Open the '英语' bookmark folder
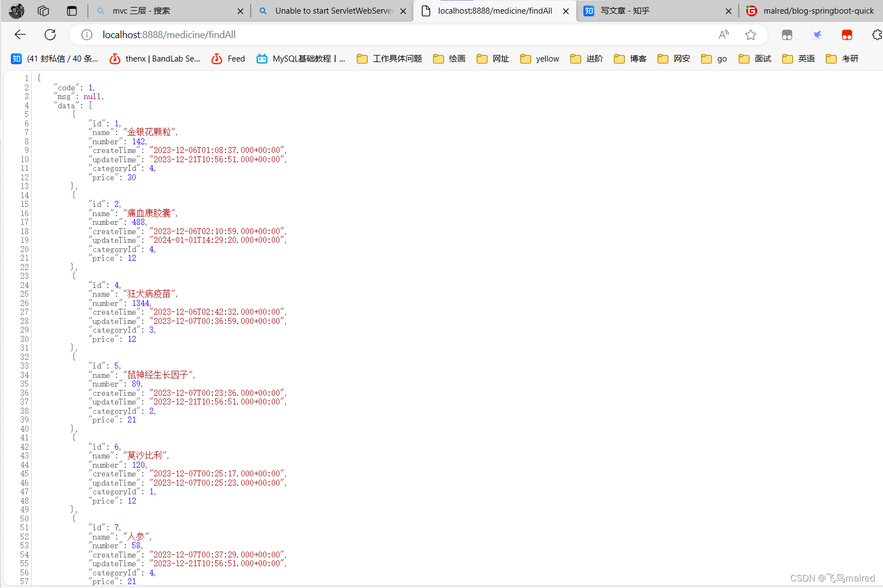 (x=798, y=59)
